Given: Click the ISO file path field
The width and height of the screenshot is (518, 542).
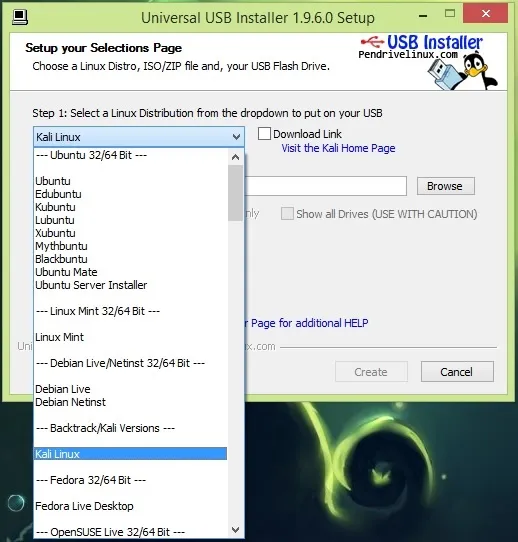Looking at the screenshot, I should [x=326, y=186].
